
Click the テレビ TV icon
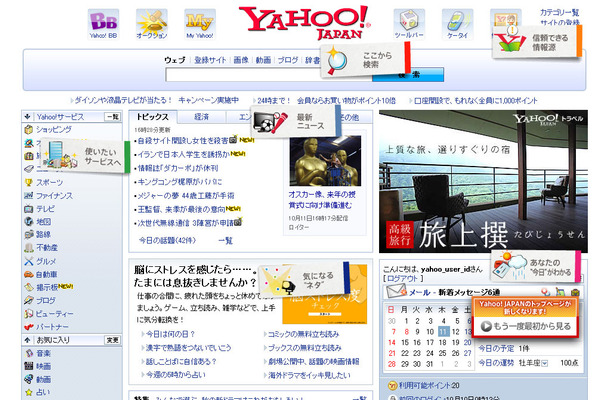pyautogui.click(x=28, y=209)
